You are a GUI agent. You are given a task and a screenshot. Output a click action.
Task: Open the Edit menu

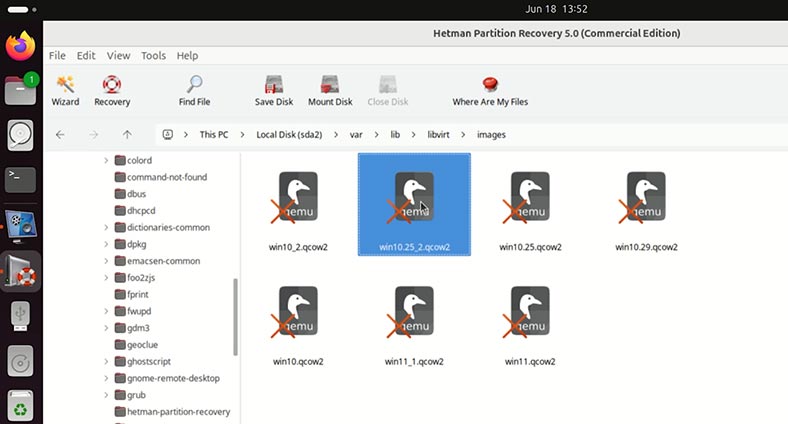[86, 56]
